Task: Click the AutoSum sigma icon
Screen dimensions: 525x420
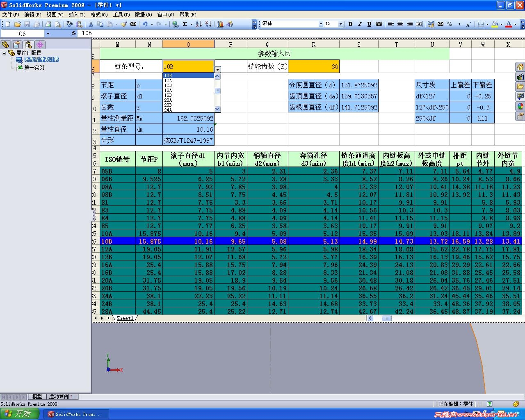Action: click(x=185, y=24)
